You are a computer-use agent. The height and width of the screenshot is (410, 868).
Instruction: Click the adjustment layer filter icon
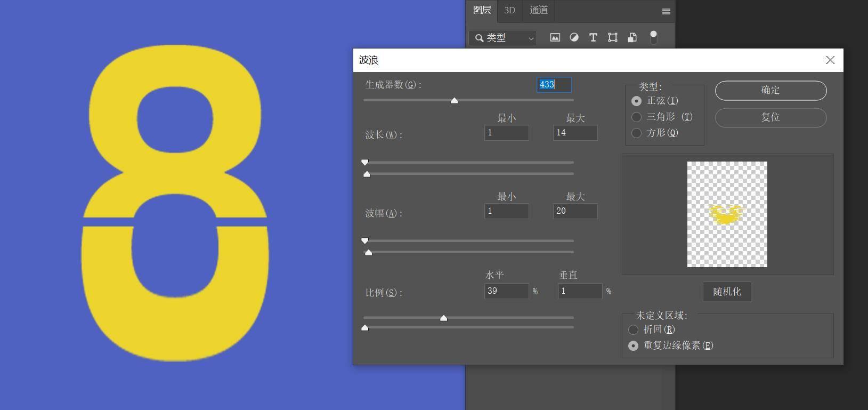click(x=574, y=37)
